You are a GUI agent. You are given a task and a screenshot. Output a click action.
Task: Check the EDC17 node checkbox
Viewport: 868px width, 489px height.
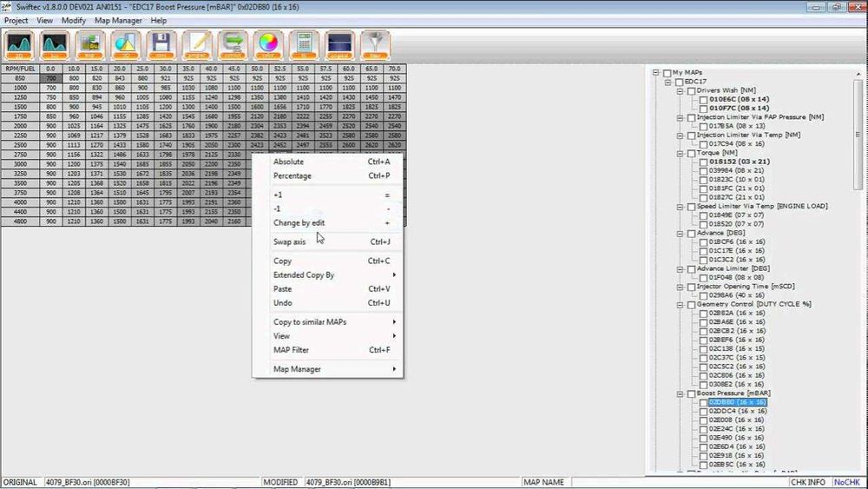pyautogui.click(x=680, y=82)
